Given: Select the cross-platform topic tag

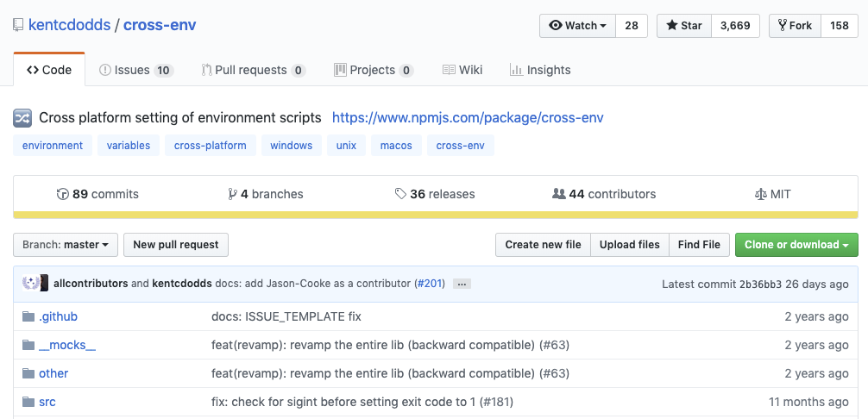Looking at the screenshot, I should [x=211, y=146].
